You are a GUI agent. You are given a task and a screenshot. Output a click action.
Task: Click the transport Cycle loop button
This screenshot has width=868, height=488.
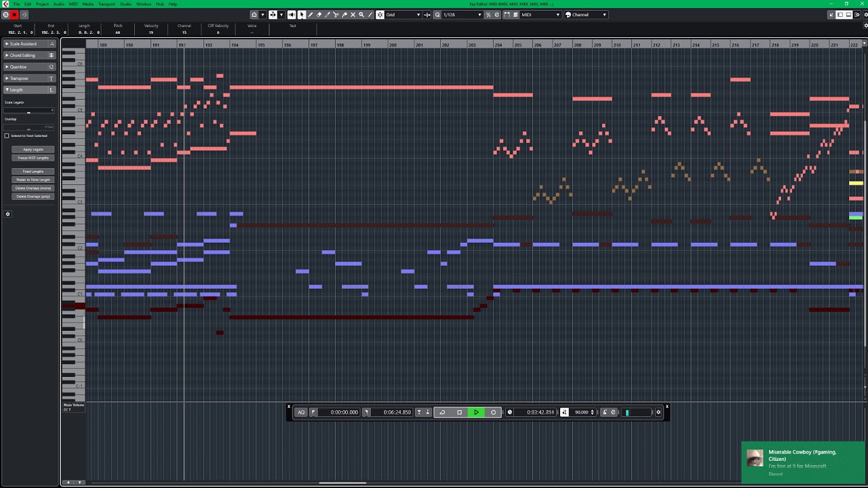click(x=442, y=412)
